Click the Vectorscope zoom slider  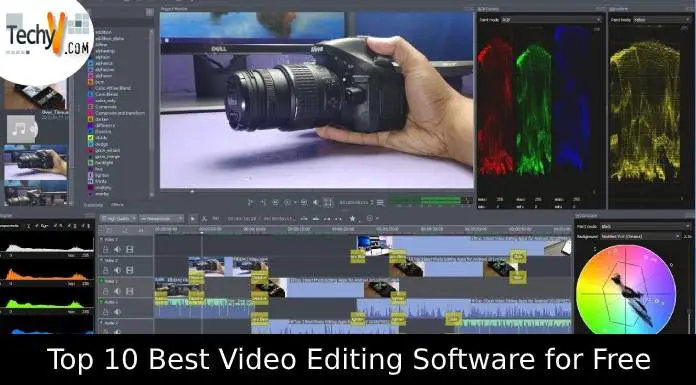click(x=689, y=311)
